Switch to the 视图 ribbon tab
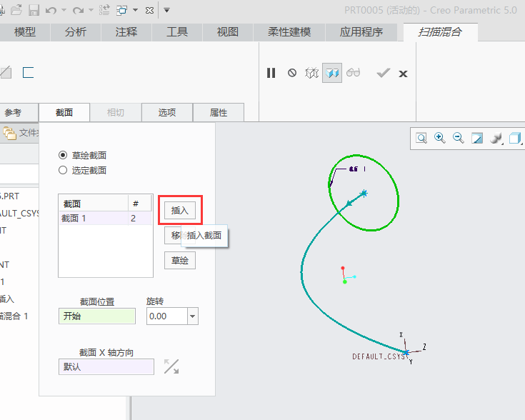This screenshot has height=420, width=525. click(x=228, y=32)
